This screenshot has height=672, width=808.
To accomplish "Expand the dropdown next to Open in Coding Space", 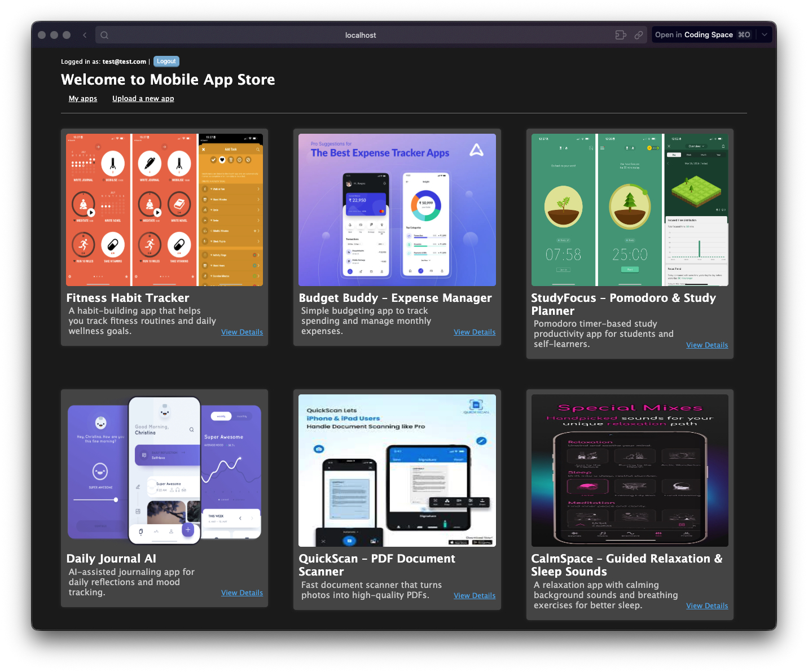I will pos(765,34).
